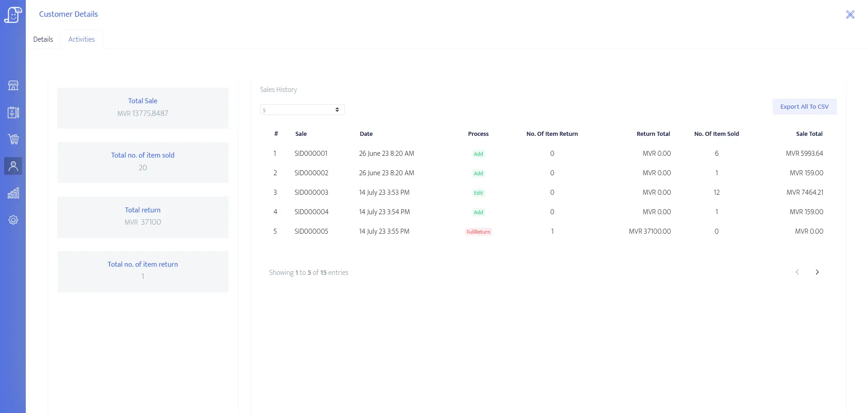868x413 pixels.
Task: Sort by the Date column header
Action: [x=366, y=134]
